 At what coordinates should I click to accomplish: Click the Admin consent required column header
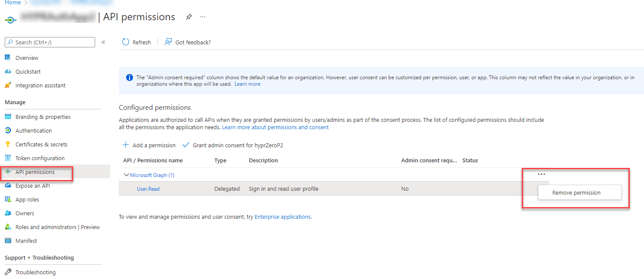(x=429, y=161)
